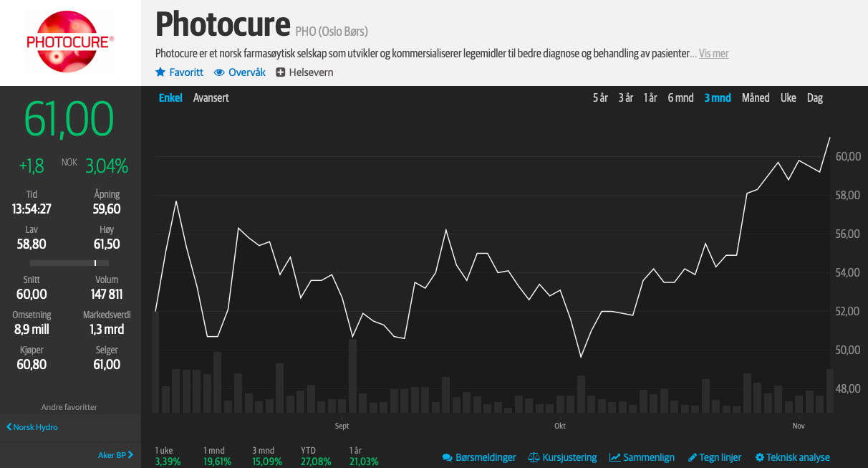Click the Lav–Høy day range bar
868x468 pixels.
[70, 263]
